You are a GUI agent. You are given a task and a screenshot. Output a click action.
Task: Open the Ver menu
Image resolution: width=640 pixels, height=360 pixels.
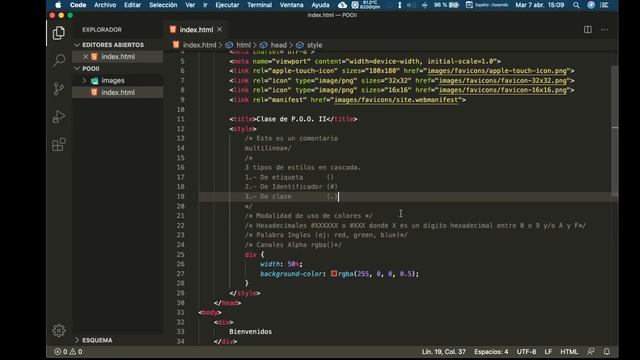(x=190, y=5)
